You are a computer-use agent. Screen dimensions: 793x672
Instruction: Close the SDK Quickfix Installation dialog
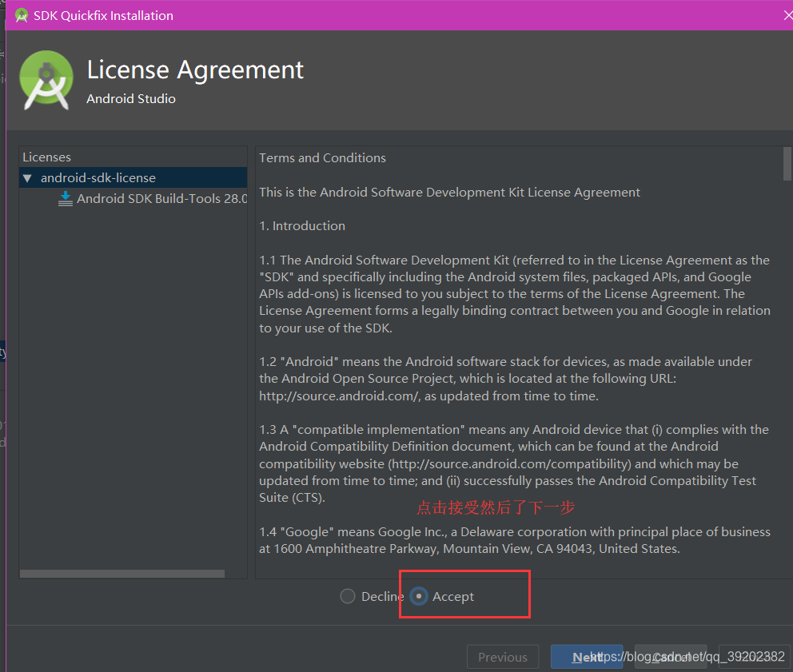click(787, 15)
